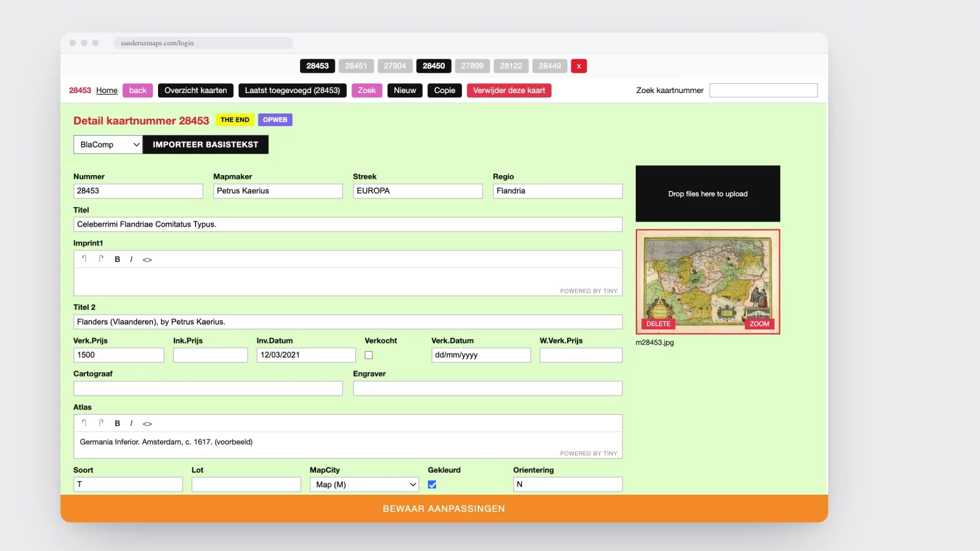The height and width of the screenshot is (551, 980).
Task: Switch to map tab 27904
Action: [395, 66]
